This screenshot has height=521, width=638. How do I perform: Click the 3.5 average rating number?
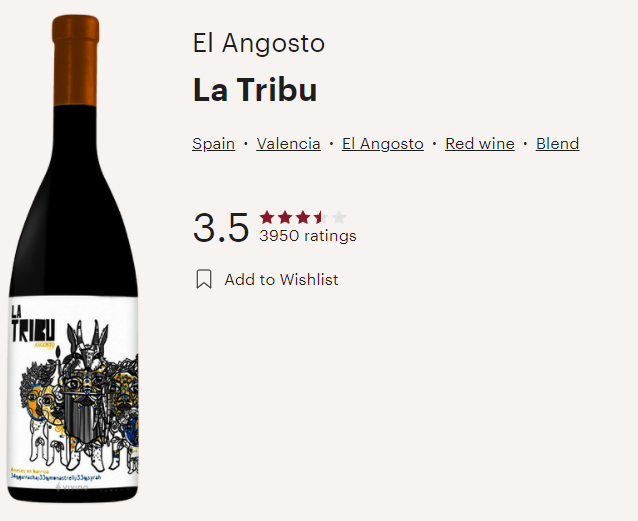pos(221,227)
